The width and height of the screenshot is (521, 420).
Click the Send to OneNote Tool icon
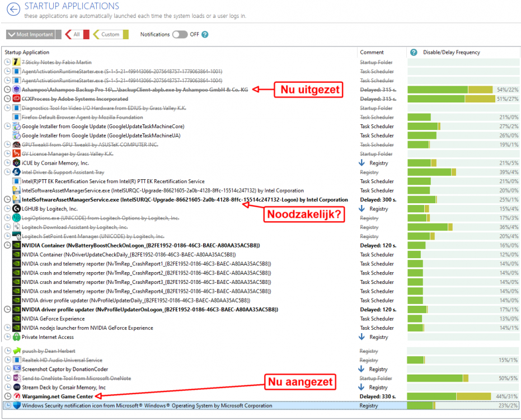[x=17, y=378]
